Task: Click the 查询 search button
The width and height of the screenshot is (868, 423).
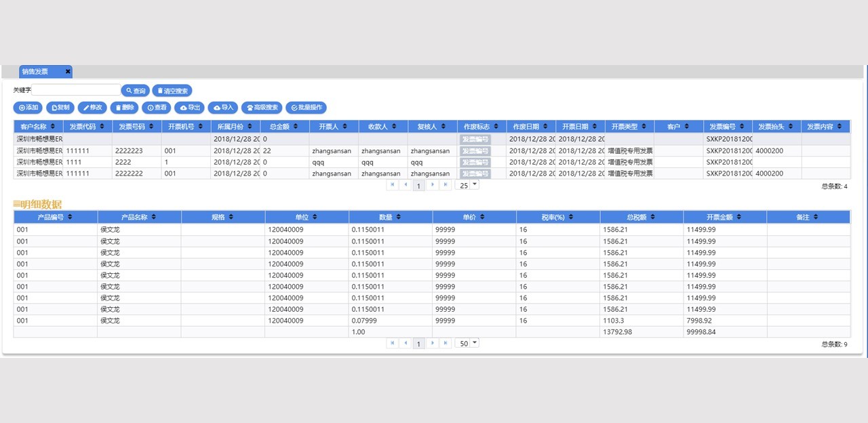Action: click(x=135, y=91)
